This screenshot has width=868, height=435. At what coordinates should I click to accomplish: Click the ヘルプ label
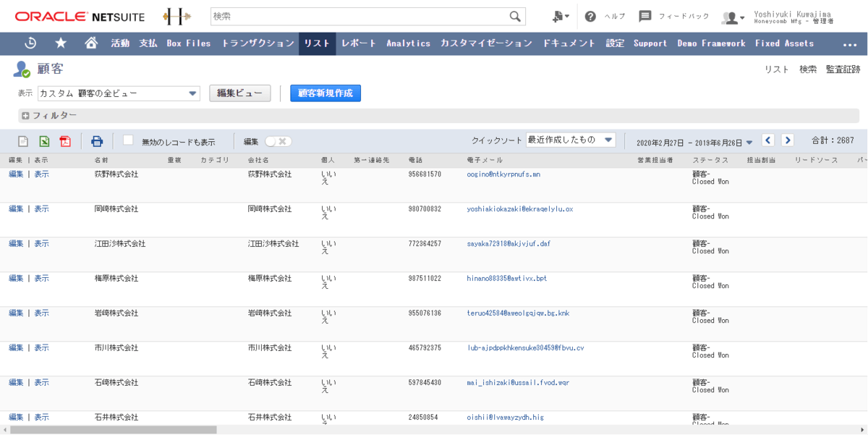(x=614, y=16)
